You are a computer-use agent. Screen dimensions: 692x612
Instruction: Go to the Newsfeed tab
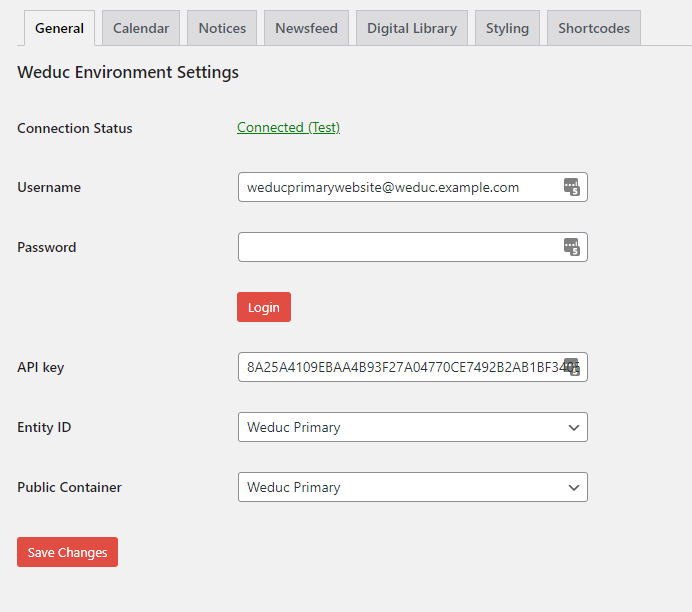pyautogui.click(x=307, y=28)
